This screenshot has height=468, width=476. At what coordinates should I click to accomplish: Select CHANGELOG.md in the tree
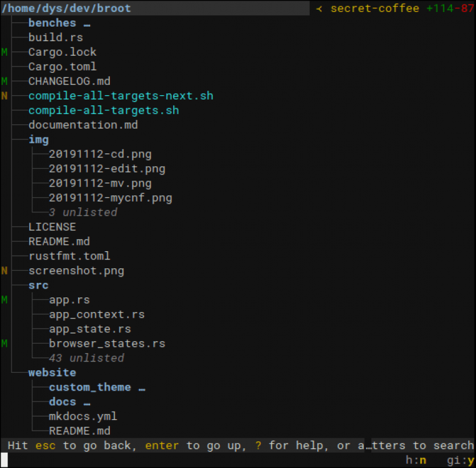point(70,81)
